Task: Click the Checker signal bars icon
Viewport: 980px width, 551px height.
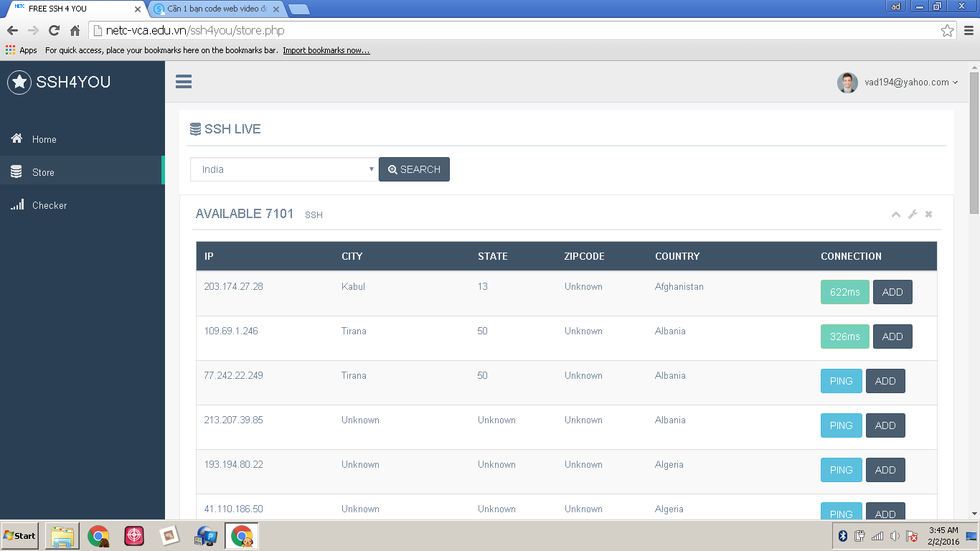Action: click(17, 205)
